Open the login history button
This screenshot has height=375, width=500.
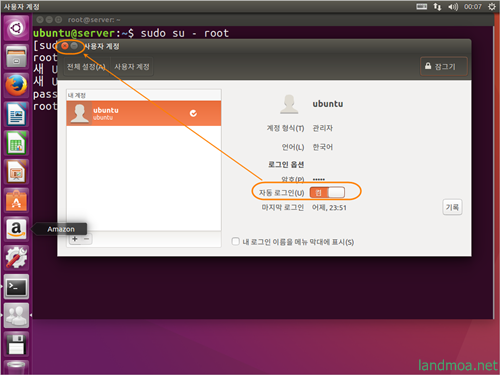pos(452,207)
